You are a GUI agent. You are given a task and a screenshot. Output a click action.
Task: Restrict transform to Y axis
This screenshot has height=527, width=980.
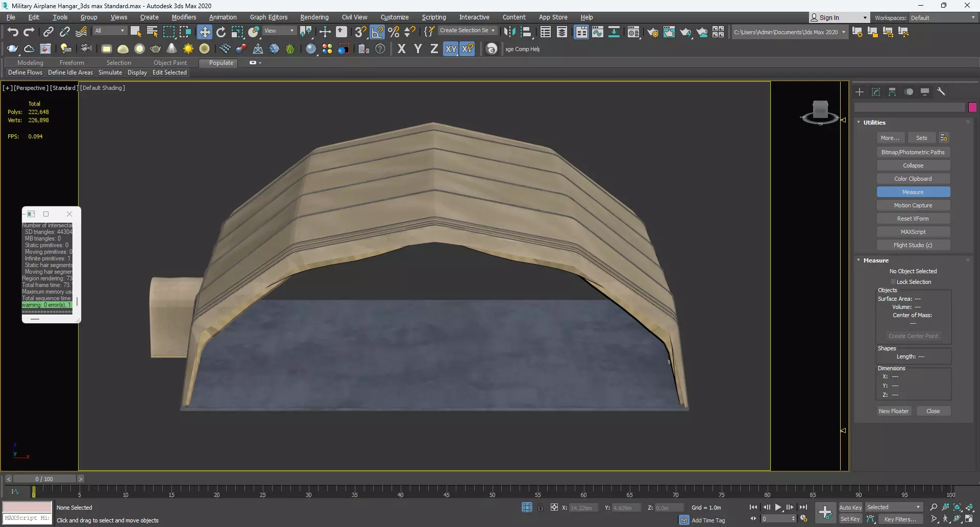[418, 49]
